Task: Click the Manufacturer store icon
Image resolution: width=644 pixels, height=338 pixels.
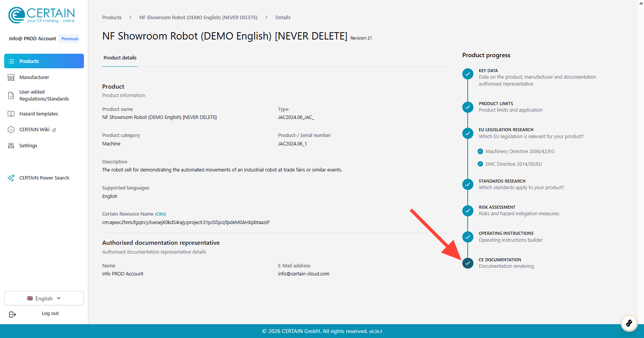Action: pos(11,77)
